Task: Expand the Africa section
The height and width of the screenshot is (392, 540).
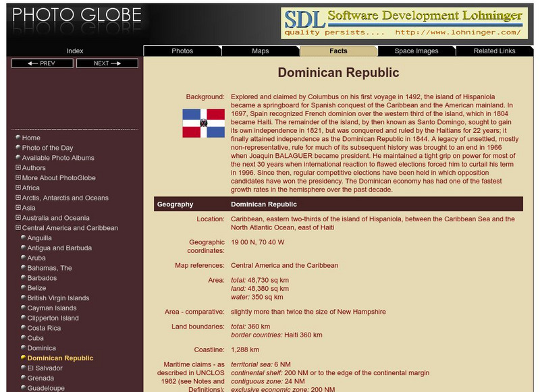Action: coord(18,188)
